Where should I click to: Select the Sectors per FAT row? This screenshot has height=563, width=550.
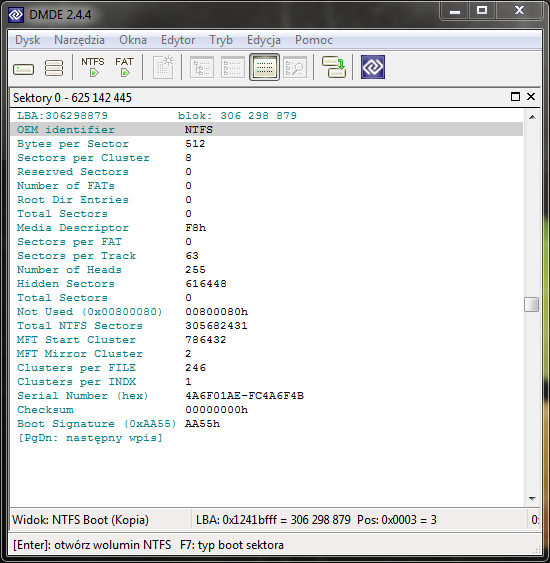(x=266, y=242)
